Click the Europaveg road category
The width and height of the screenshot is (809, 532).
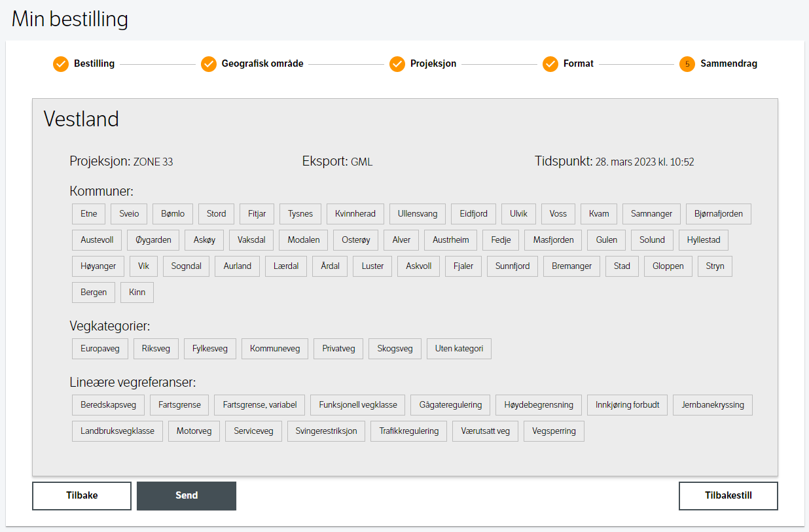[x=100, y=349]
